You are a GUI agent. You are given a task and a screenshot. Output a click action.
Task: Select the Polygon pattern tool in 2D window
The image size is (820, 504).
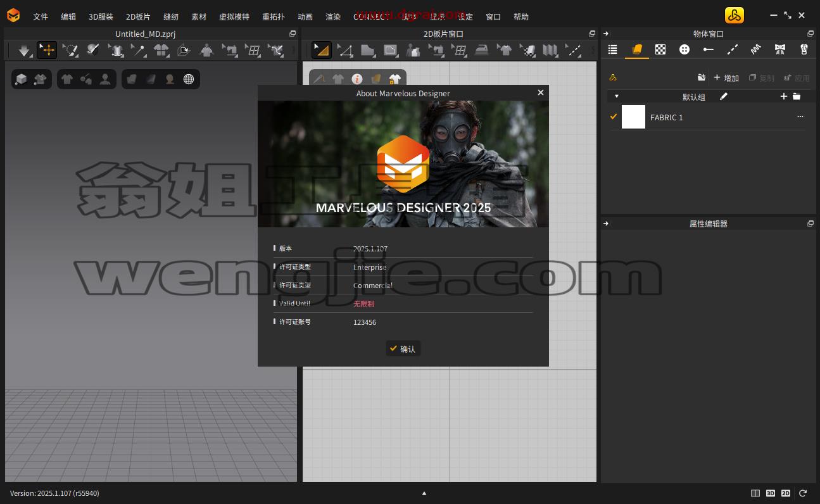click(368, 50)
